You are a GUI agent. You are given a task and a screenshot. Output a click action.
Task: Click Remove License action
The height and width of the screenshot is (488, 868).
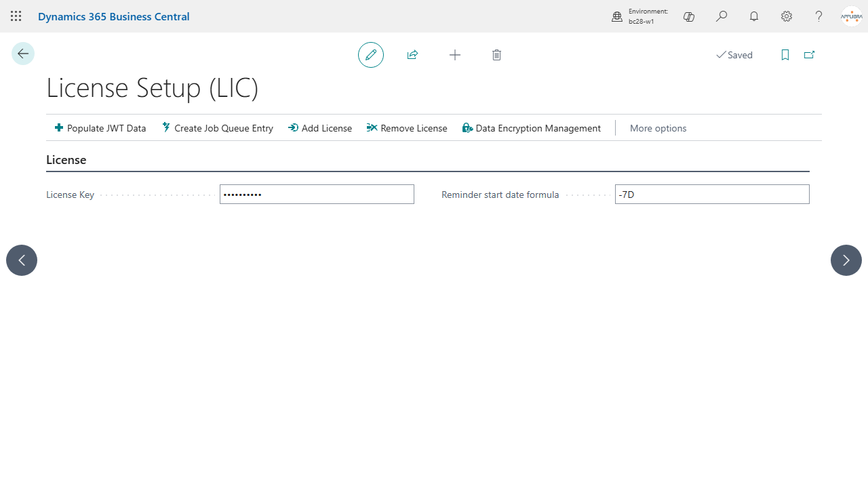(407, 128)
